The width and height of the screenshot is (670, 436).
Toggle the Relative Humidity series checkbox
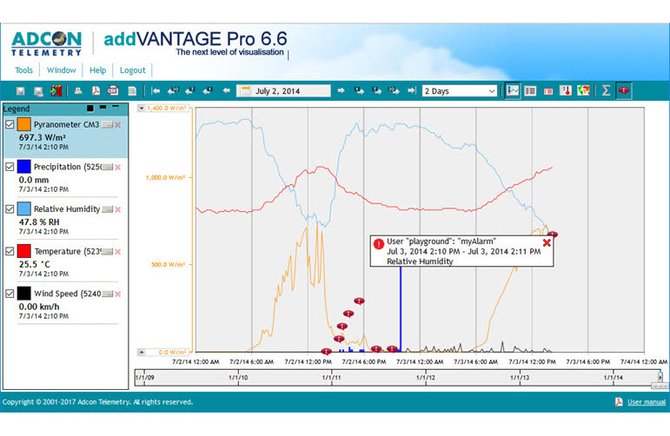pos(9,209)
